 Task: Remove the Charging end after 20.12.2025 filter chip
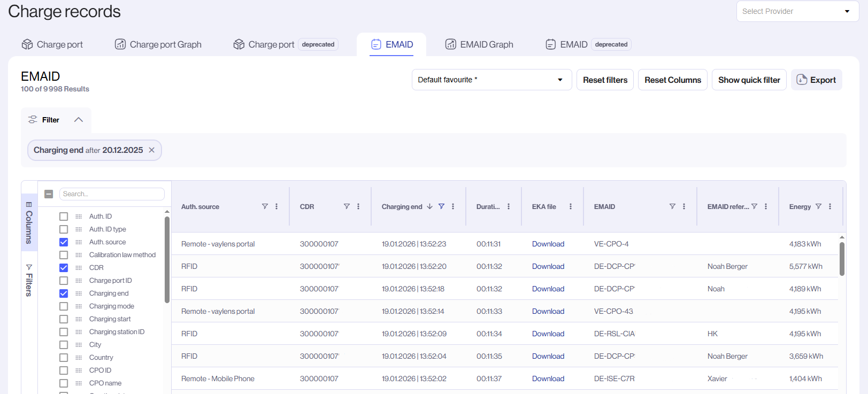[152, 150]
